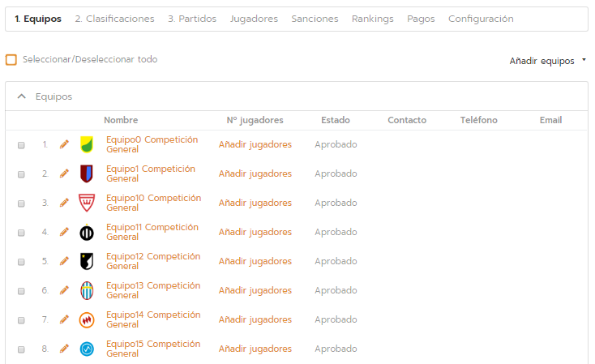Viewport: 595px width, 364px height.
Task: Open Equipo11 Competición General team link
Action: coord(152,232)
